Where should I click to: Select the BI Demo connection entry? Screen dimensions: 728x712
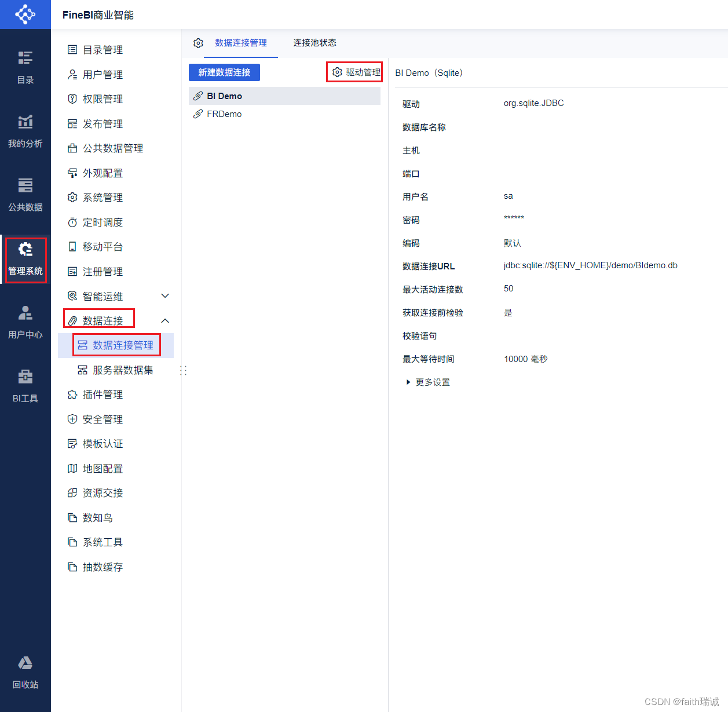tap(224, 96)
